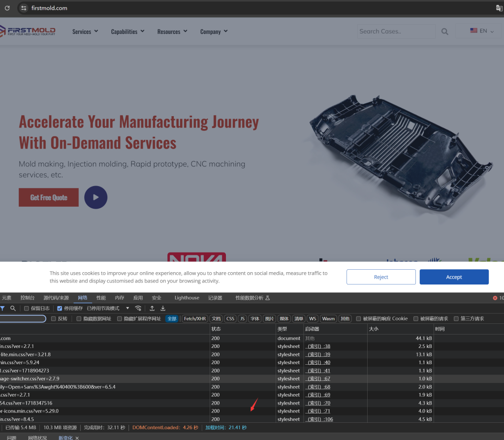504x440 pixels.
Task: Toggle the network filter funnel icon
Action: (x=2, y=308)
